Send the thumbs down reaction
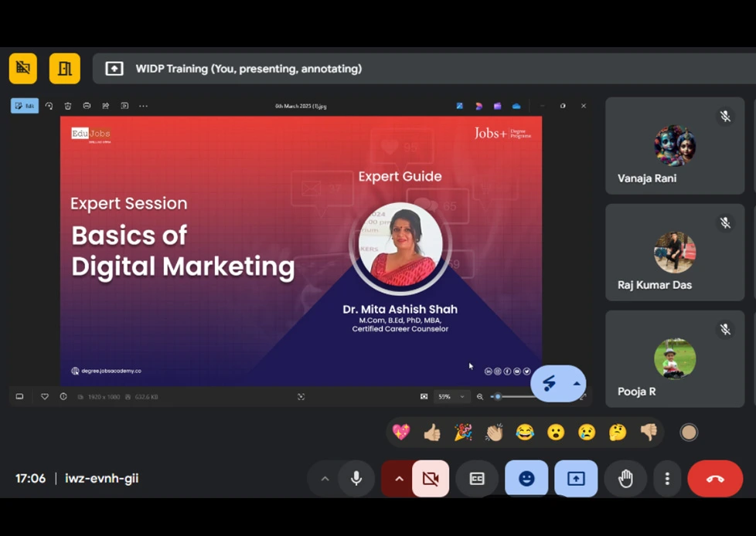 (649, 432)
